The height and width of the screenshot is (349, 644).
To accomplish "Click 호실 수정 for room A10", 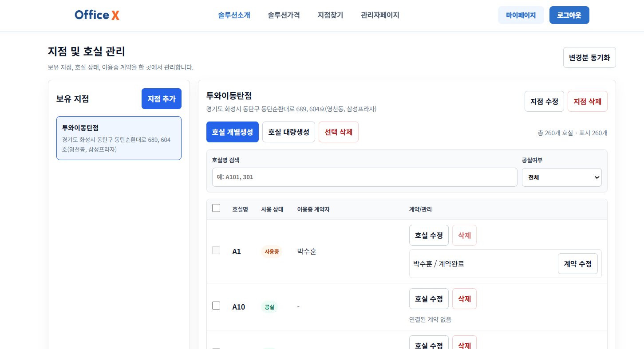I will (x=429, y=299).
